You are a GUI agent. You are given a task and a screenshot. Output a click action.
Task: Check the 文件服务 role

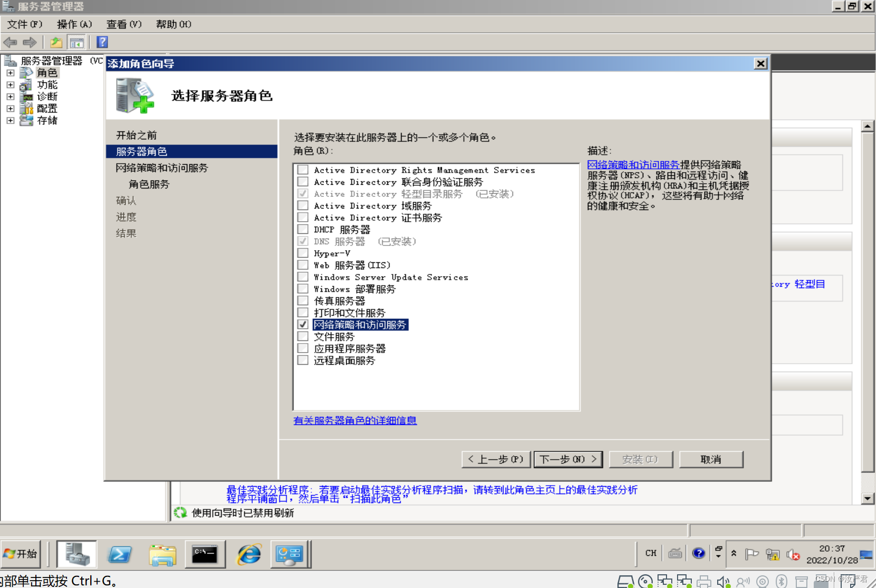point(303,336)
